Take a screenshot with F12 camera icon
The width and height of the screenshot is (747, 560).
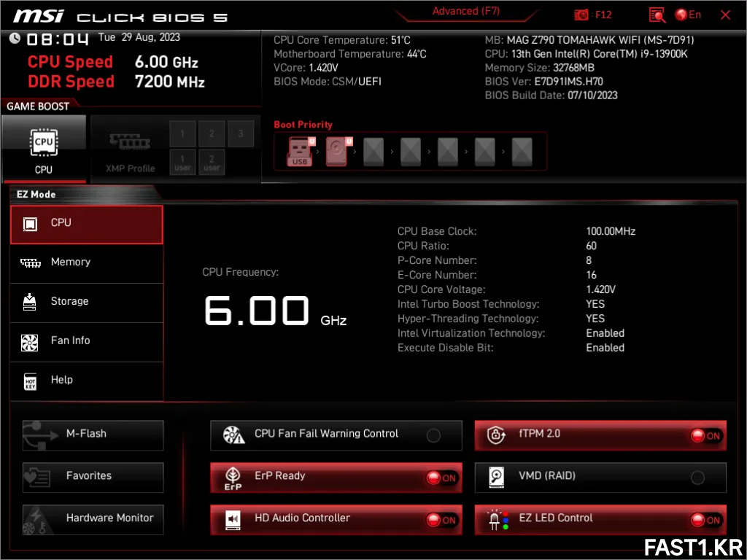pyautogui.click(x=581, y=15)
